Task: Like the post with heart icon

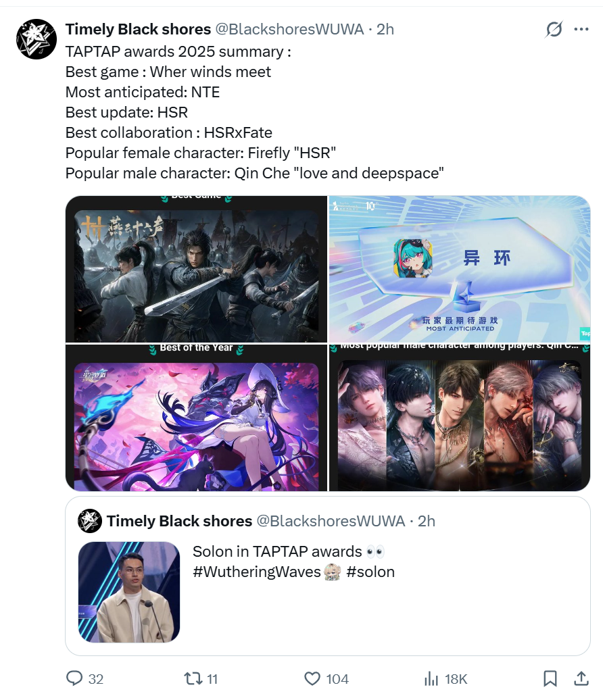Action: pos(312,678)
